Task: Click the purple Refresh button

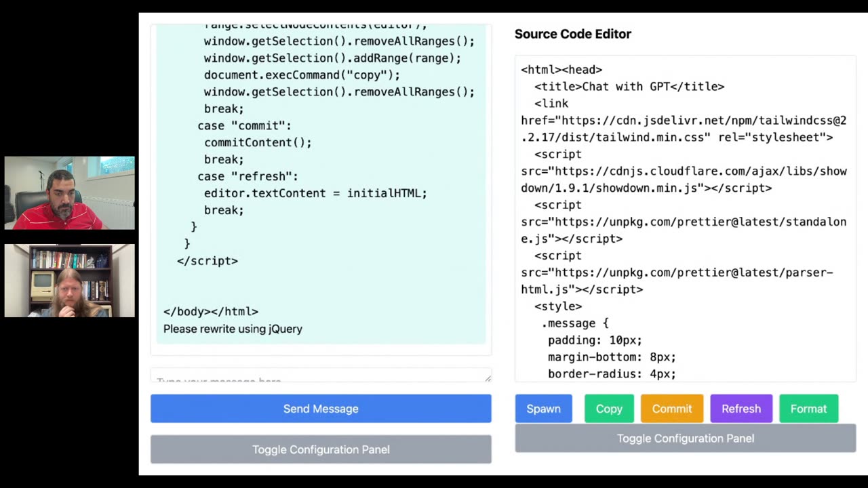Action: click(741, 409)
